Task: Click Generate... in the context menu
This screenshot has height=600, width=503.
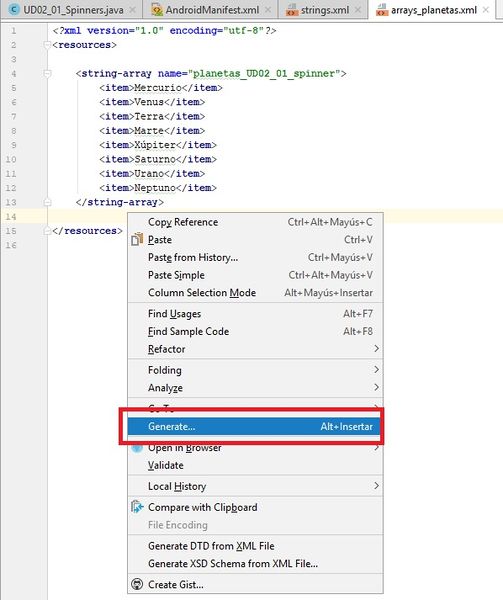Action: [x=255, y=426]
